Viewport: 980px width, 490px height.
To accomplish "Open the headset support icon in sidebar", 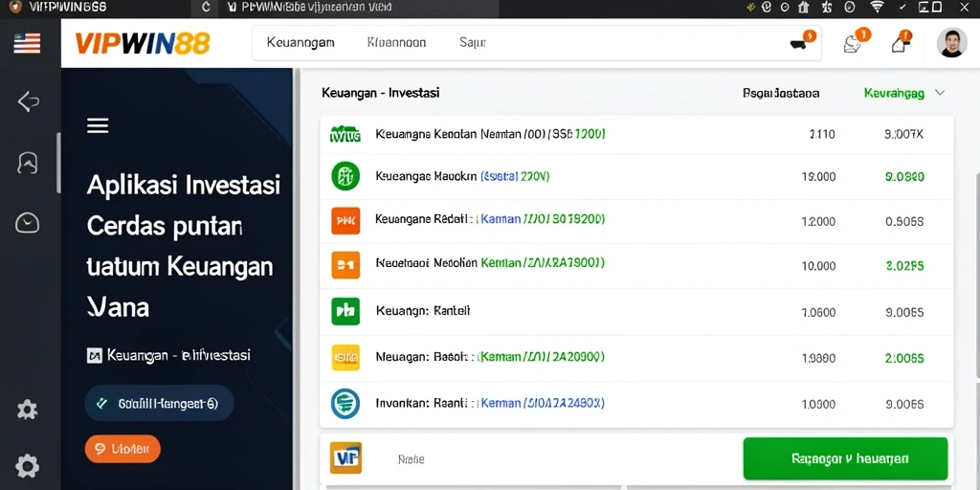I will tap(28, 163).
